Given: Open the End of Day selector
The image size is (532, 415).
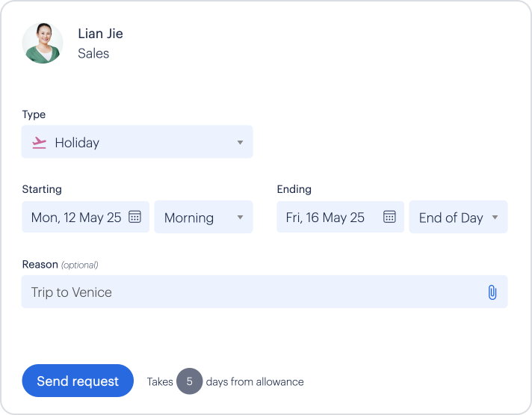Looking at the screenshot, I should click(451, 218).
